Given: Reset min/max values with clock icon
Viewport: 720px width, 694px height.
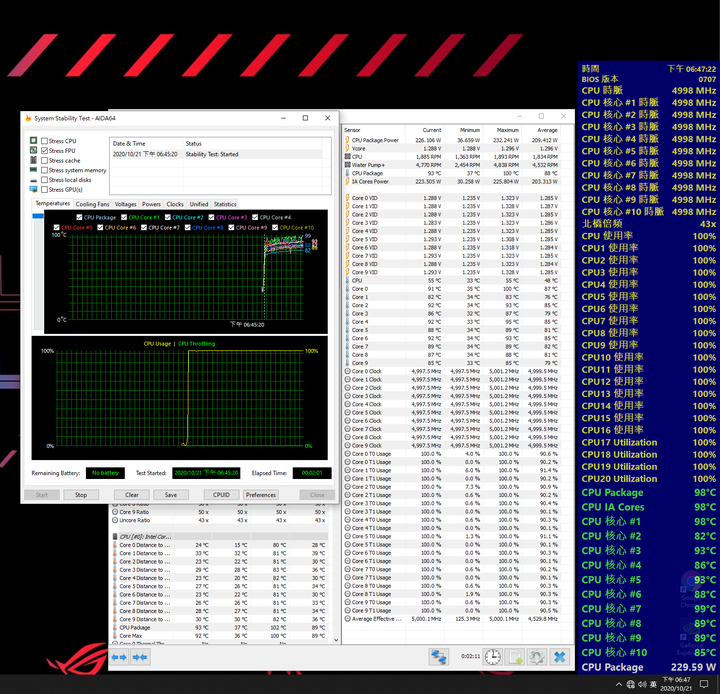Looking at the screenshot, I should click(493, 657).
